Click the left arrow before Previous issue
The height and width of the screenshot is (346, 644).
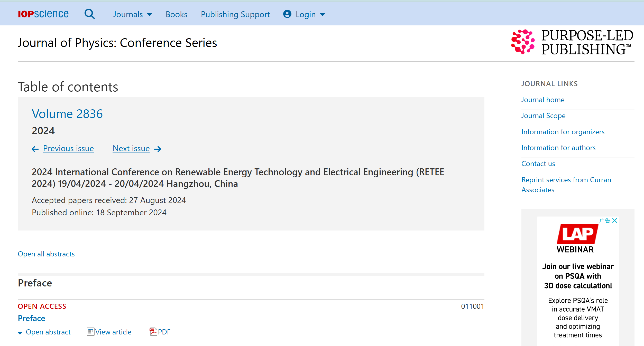click(x=35, y=149)
